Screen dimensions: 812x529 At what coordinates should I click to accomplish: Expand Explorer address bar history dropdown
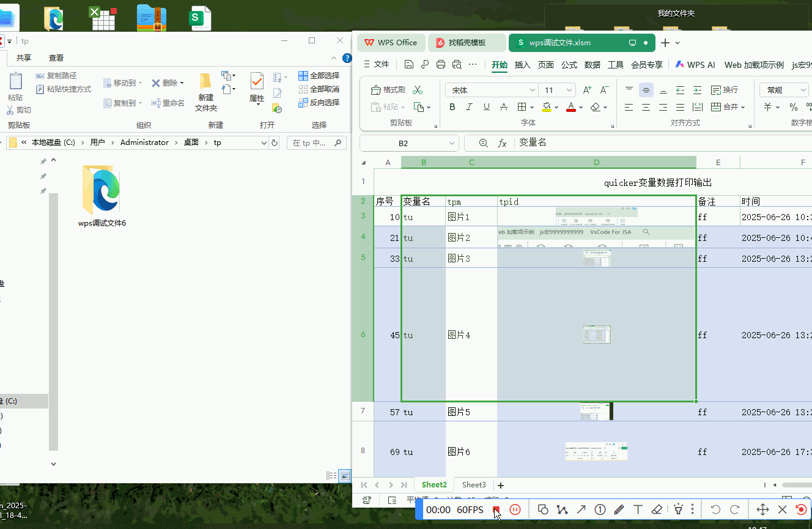coord(264,142)
